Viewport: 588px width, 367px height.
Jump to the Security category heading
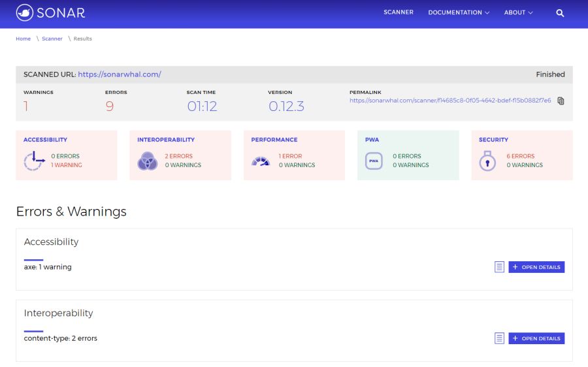coord(493,140)
